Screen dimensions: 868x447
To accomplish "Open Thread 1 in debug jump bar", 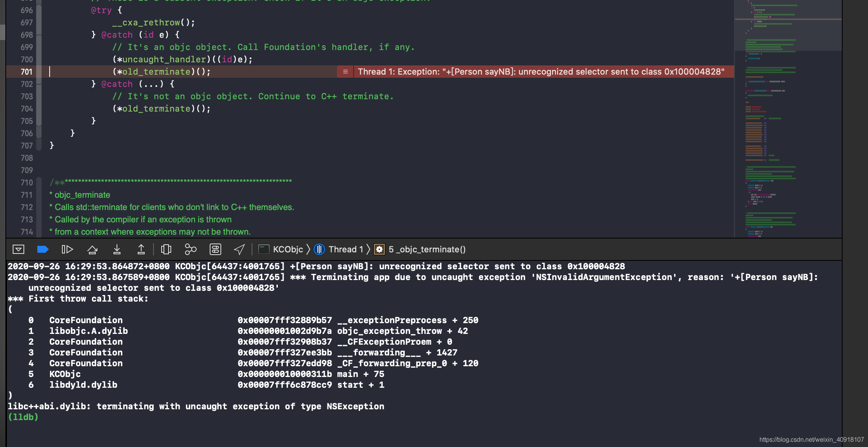I will click(x=339, y=249).
